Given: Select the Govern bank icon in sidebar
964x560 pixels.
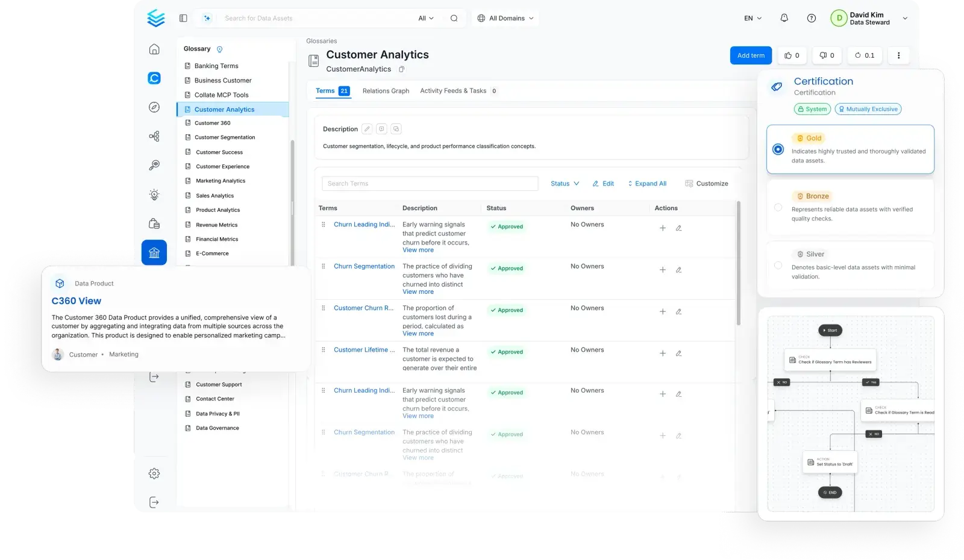Looking at the screenshot, I should [154, 253].
